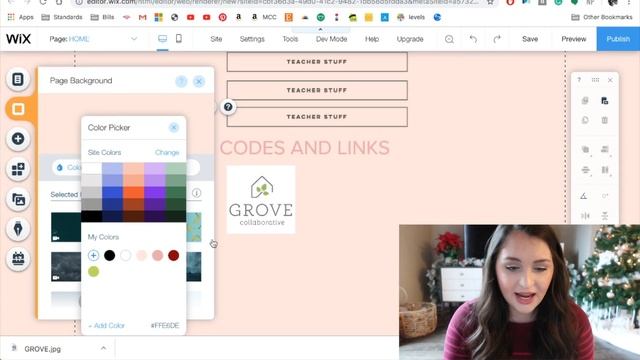Click the Wix logo
640x360 pixels.
point(18,39)
